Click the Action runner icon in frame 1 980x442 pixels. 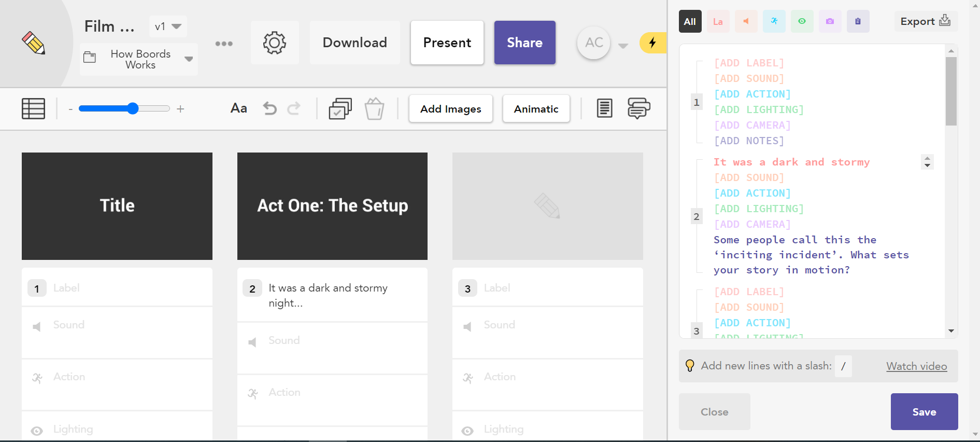pos(37,378)
